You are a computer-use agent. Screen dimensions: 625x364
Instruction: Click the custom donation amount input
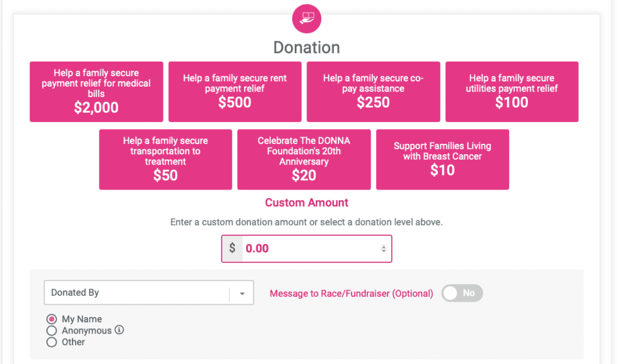pos(311,249)
